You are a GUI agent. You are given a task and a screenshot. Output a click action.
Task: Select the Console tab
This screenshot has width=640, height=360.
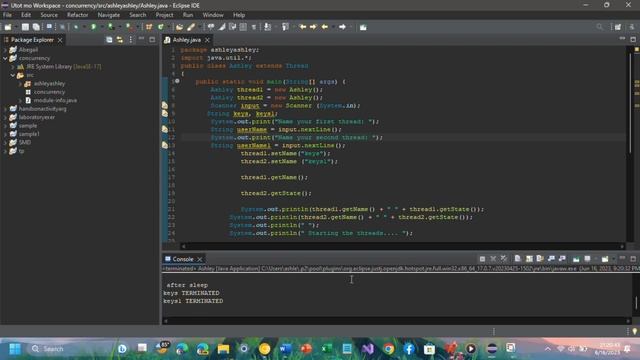click(x=183, y=259)
